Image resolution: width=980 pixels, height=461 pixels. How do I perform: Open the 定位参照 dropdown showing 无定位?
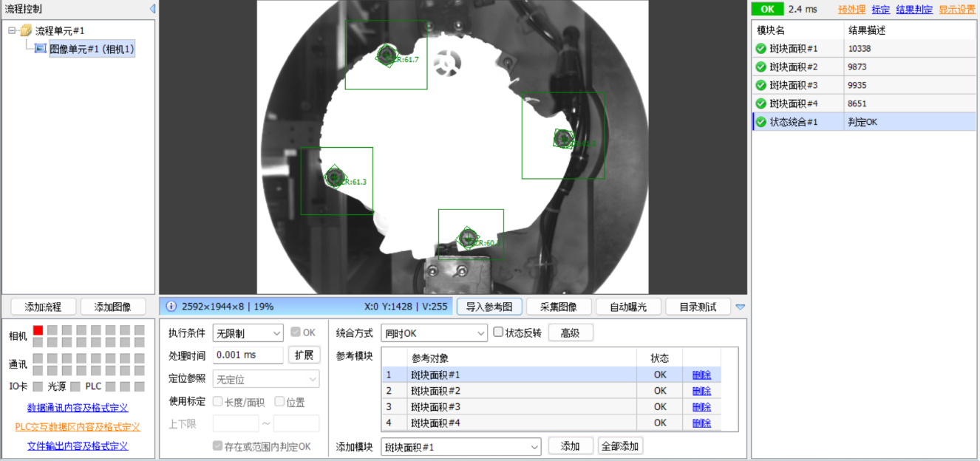266,380
